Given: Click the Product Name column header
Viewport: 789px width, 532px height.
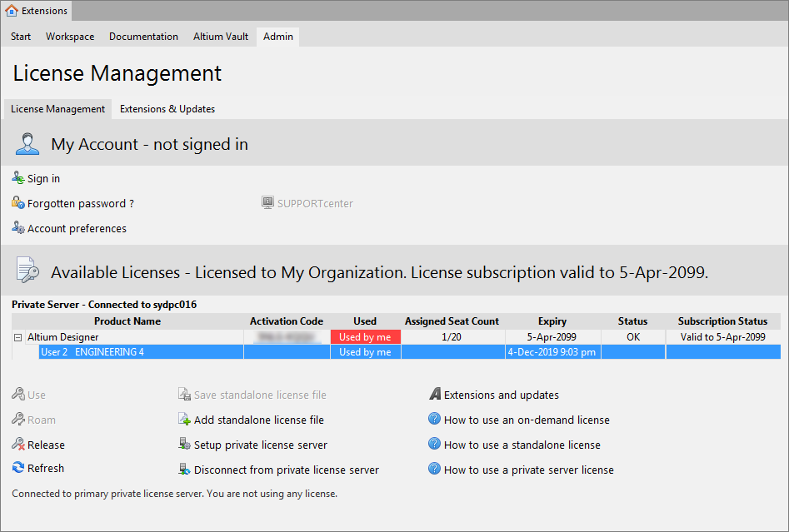Looking at the screenshot, I should [127, 321].
